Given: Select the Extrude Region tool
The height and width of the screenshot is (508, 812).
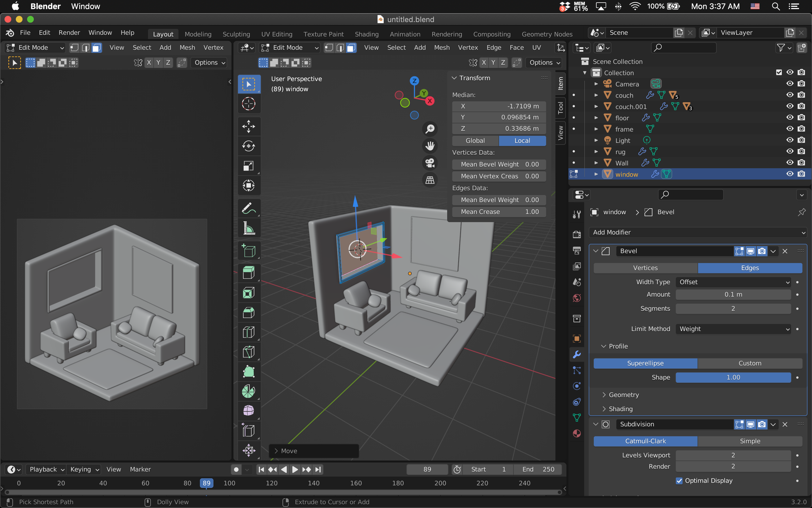Looking at the screenshot, I should pos(249,273).
